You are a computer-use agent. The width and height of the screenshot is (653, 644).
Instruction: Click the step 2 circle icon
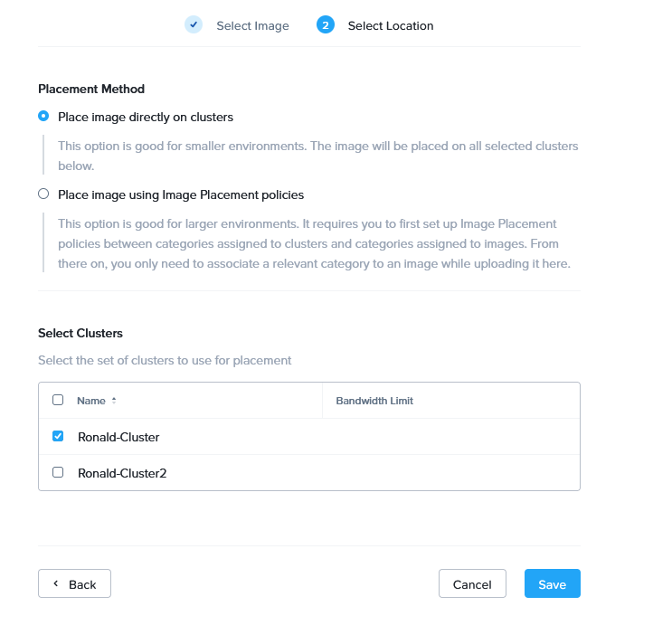325,25
